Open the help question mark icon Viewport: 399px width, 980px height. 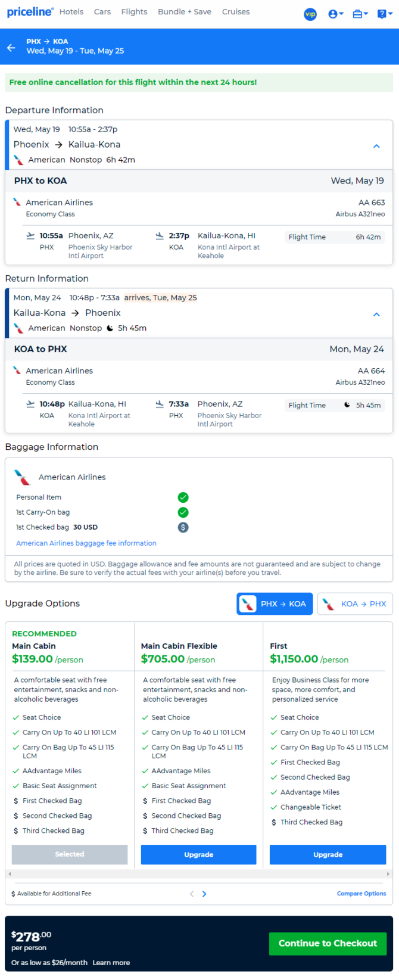click(385, 14)
